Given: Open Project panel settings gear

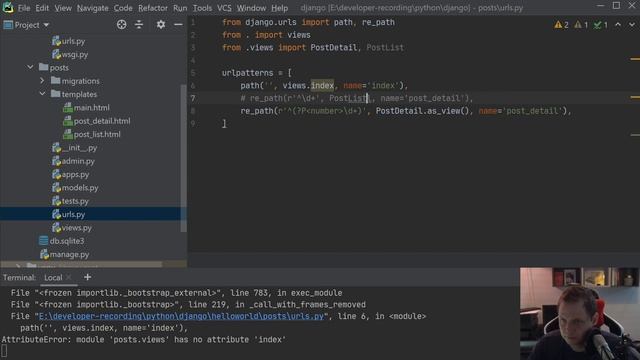Looking at the screenshot, I should pyautogui.click(x=161, y=24).
